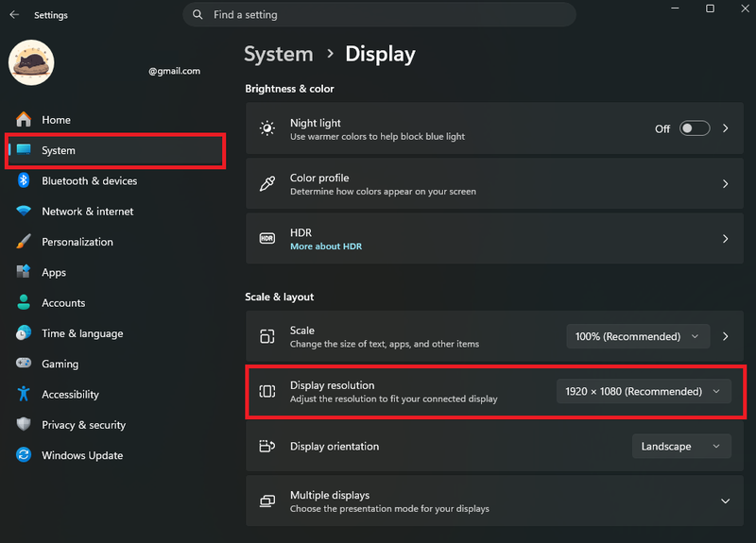
Task: Click the Privacy & security shield icon
Action: click(23, 424)
